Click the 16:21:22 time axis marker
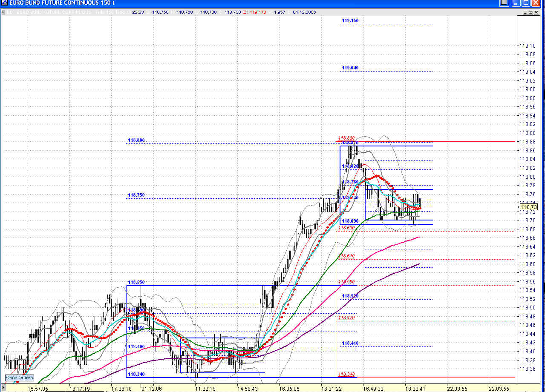 click(x=332, y=389)
